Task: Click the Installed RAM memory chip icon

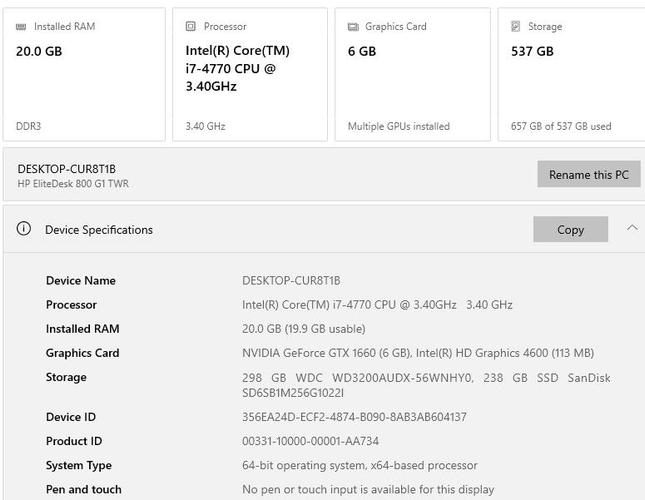Action: pos(21,27)
